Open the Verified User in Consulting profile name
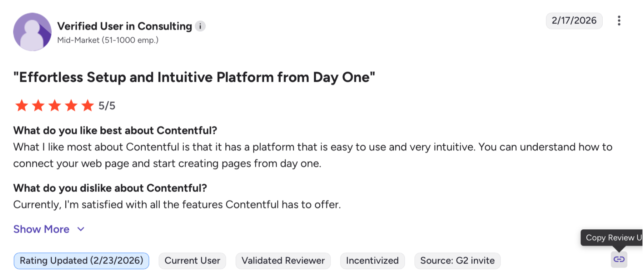 (x=125, y=26)
